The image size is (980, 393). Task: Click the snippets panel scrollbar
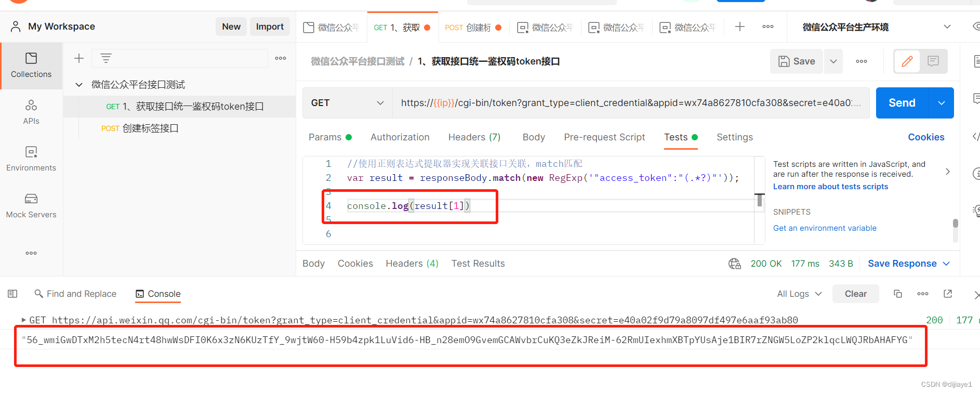tap(955, 224)
